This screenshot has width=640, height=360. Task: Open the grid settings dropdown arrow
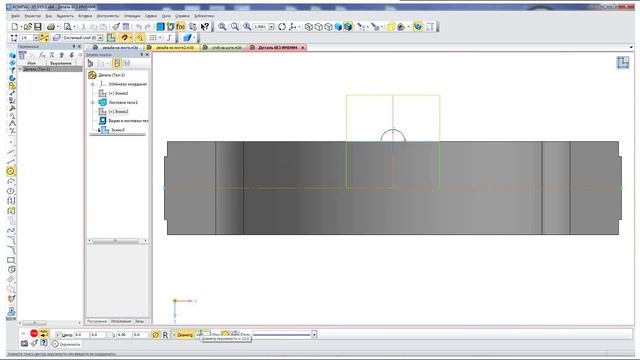pos(160,38)
